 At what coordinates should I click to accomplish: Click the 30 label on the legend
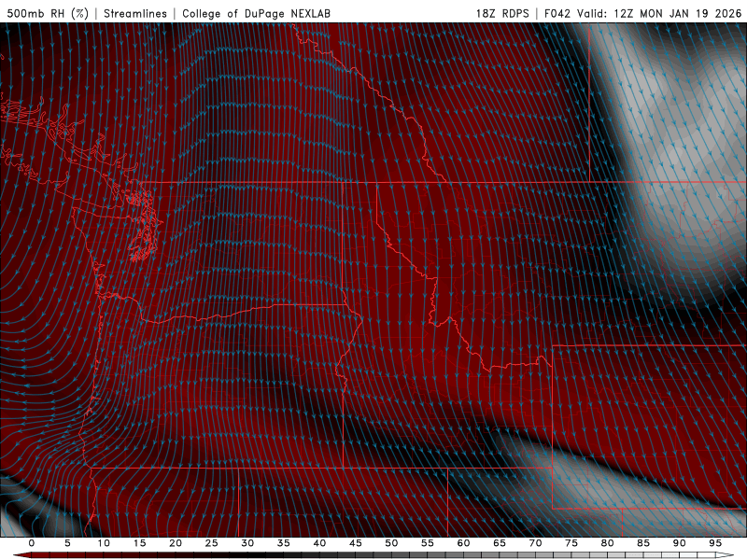[x=247, y=543]
